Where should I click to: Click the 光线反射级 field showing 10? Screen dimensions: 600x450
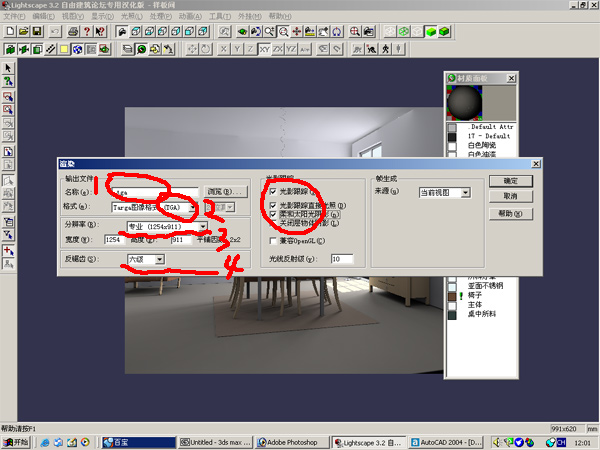click(x=342, y=259)
